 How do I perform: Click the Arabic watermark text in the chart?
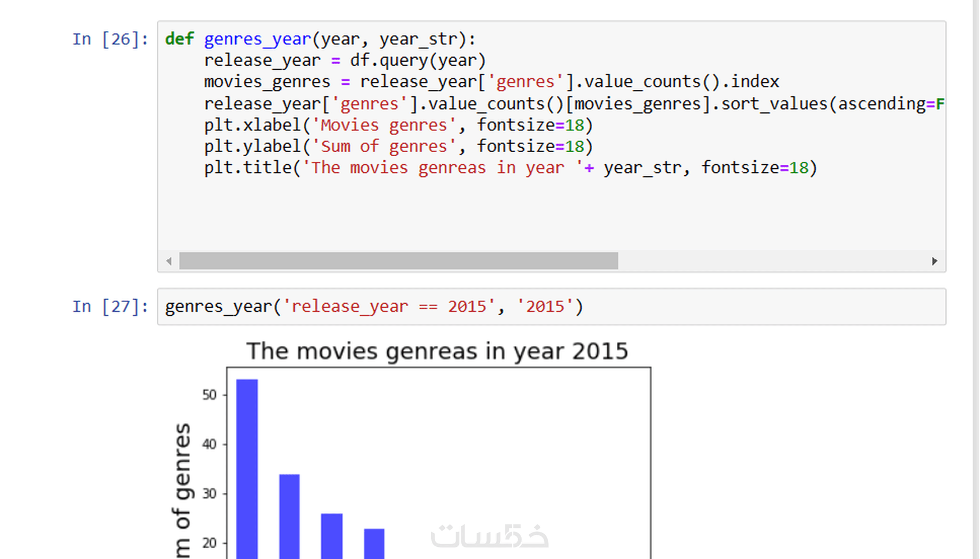489,535
